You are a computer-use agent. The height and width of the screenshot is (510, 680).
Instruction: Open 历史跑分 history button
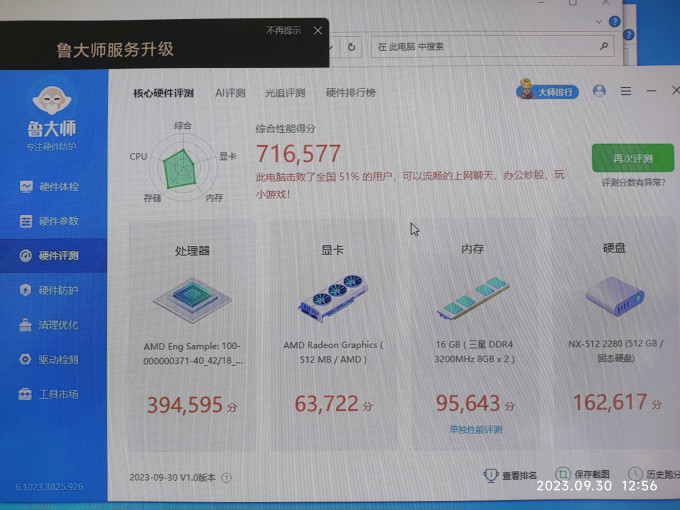(x=654, y=474)
